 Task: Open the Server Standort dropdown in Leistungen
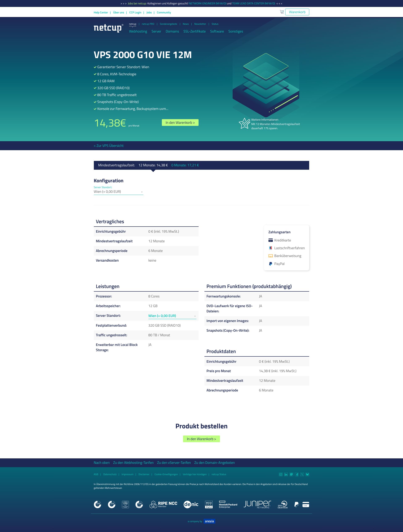pyautogui.click(x=172, y=316)
